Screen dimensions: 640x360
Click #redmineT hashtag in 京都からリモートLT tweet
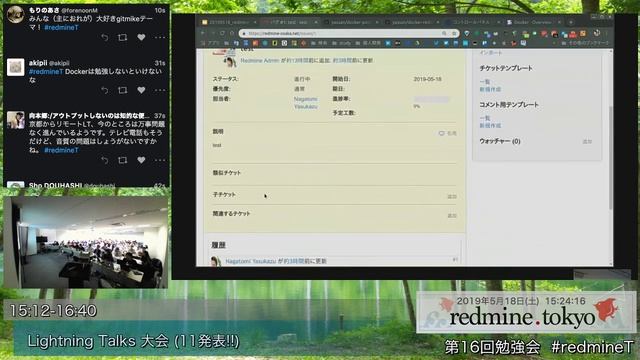tap(61, 150)
